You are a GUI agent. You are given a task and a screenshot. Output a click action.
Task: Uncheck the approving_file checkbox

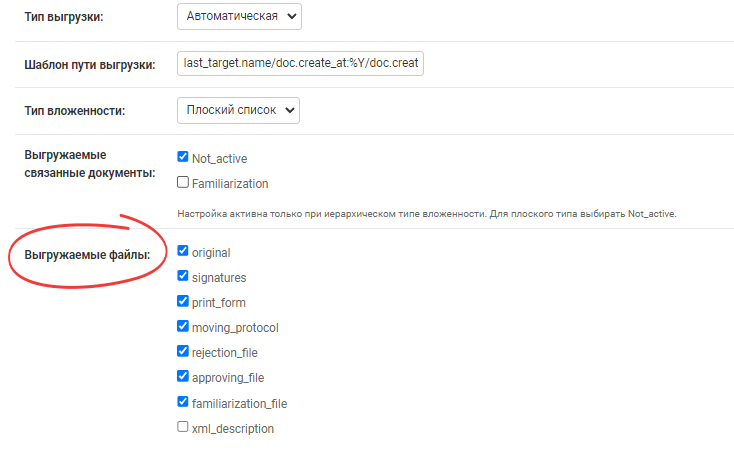[x=183, y=376]
